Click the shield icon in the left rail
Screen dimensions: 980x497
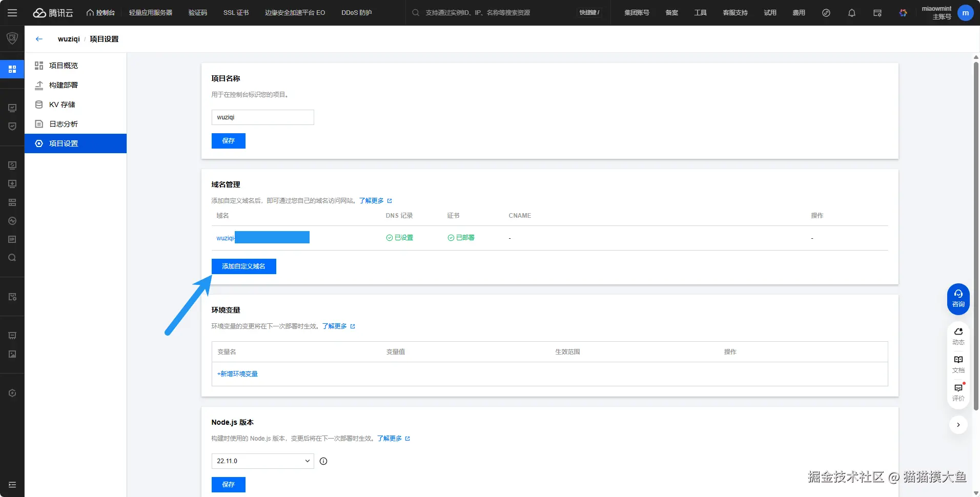[12, 38]
